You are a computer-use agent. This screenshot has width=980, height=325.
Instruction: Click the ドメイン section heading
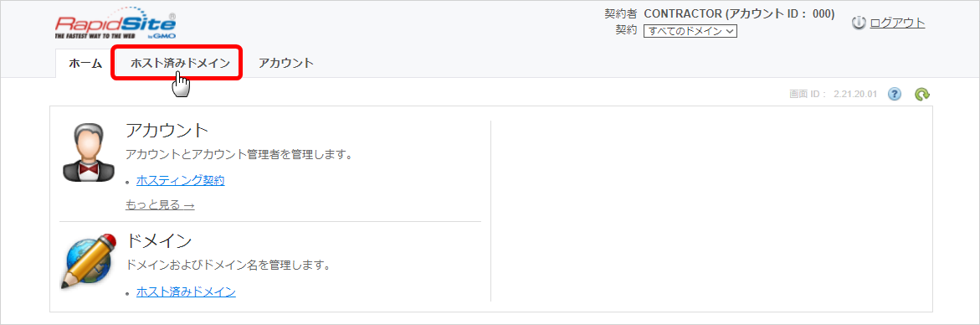point(159,240)
